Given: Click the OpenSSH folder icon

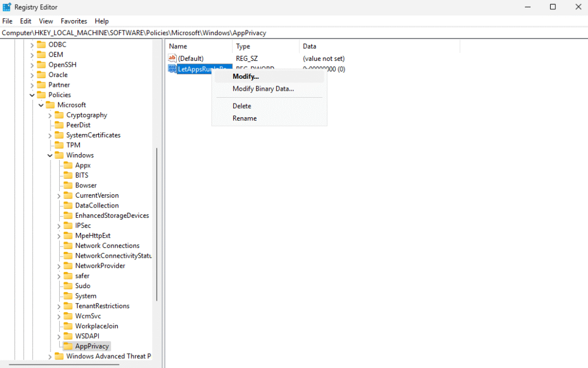Looking at the screenshot, I should coord(41,64).
